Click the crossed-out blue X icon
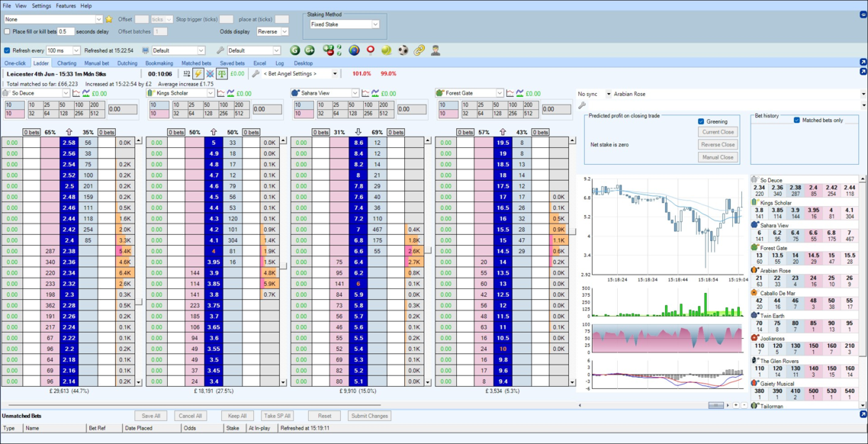This screenshot has height=444, width=868. 210,74
